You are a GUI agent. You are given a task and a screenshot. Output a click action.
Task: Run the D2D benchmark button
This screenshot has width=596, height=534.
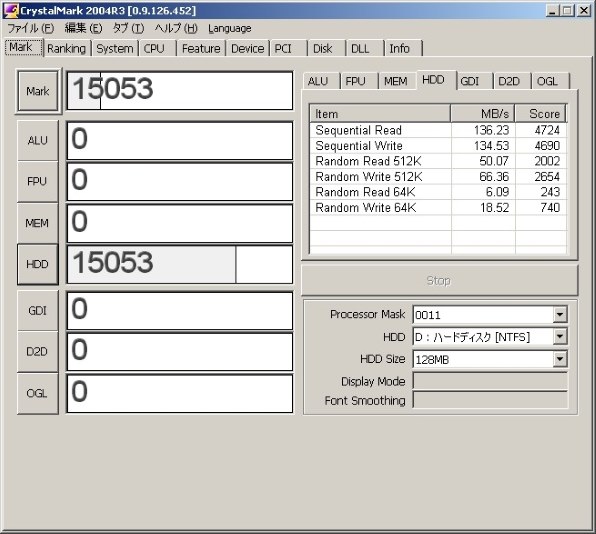click(38, 352)
